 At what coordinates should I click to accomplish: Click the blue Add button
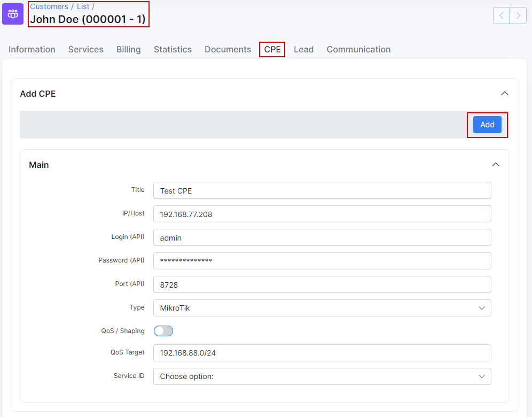(487, 125)
